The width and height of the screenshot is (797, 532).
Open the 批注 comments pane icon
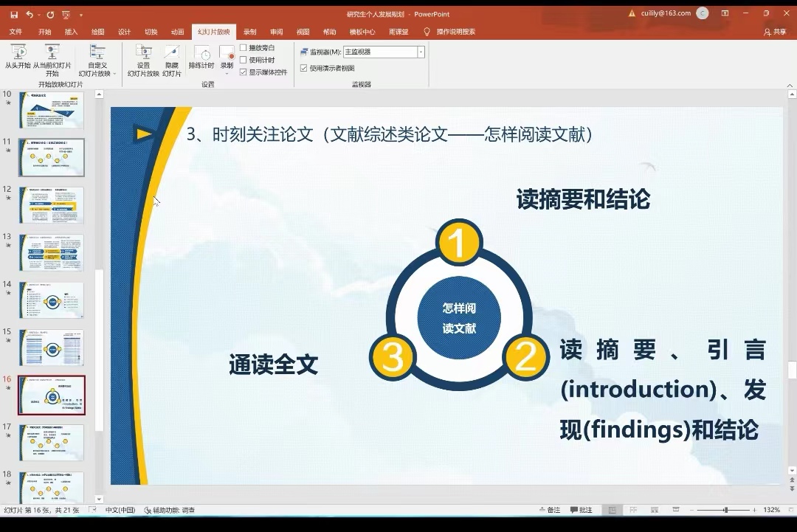point(585,510)
